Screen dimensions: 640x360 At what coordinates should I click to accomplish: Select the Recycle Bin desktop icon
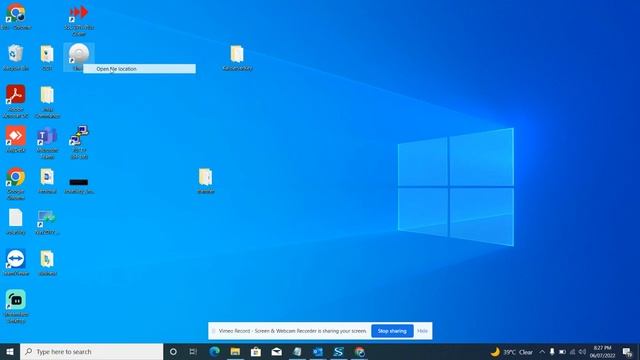point(16,58)
